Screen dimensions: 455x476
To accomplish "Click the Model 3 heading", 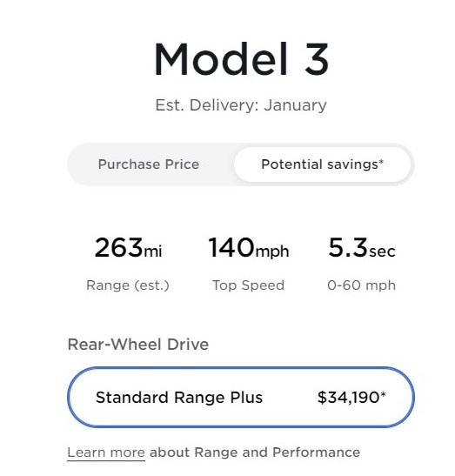I will 241,59.
